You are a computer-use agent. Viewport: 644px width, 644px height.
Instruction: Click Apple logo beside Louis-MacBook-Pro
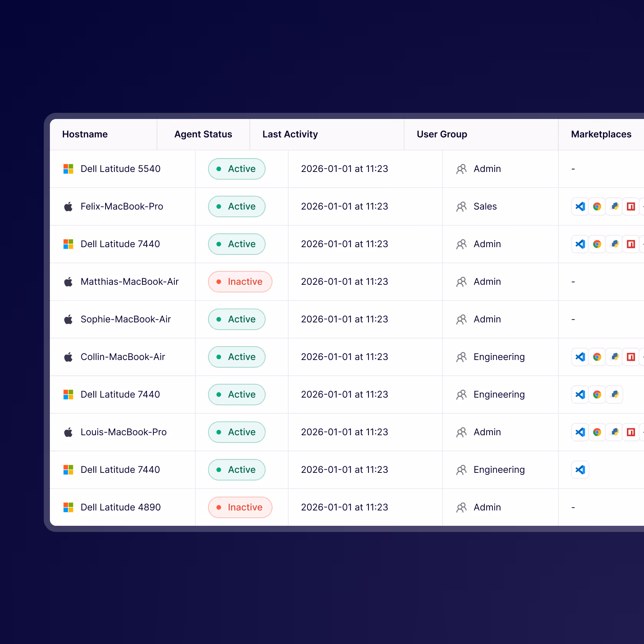[x=68, y=432]
